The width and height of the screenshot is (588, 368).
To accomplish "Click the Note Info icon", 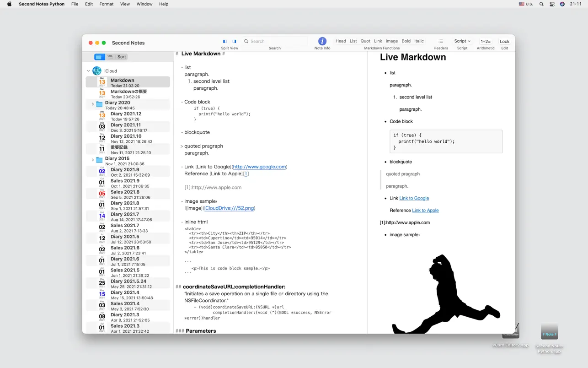I will (x=322, y=42).
